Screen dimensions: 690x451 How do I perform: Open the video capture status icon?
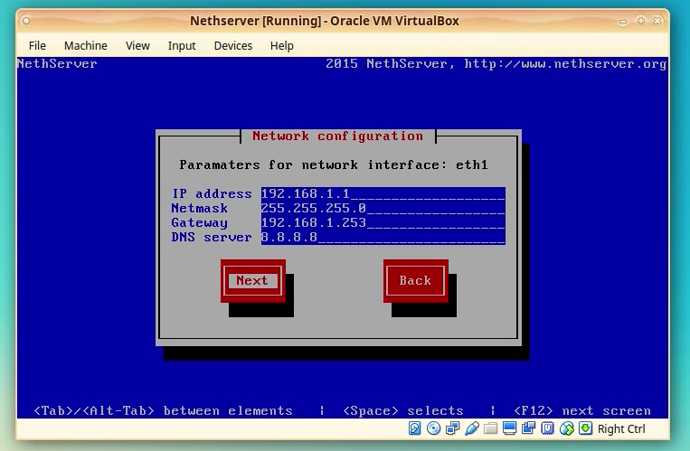coord(529,428)
